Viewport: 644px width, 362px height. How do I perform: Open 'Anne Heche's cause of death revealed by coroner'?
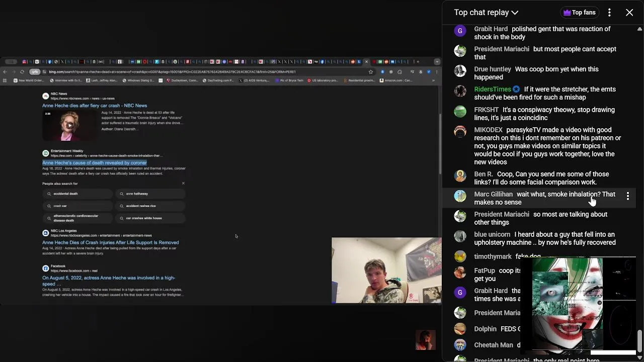95,163
